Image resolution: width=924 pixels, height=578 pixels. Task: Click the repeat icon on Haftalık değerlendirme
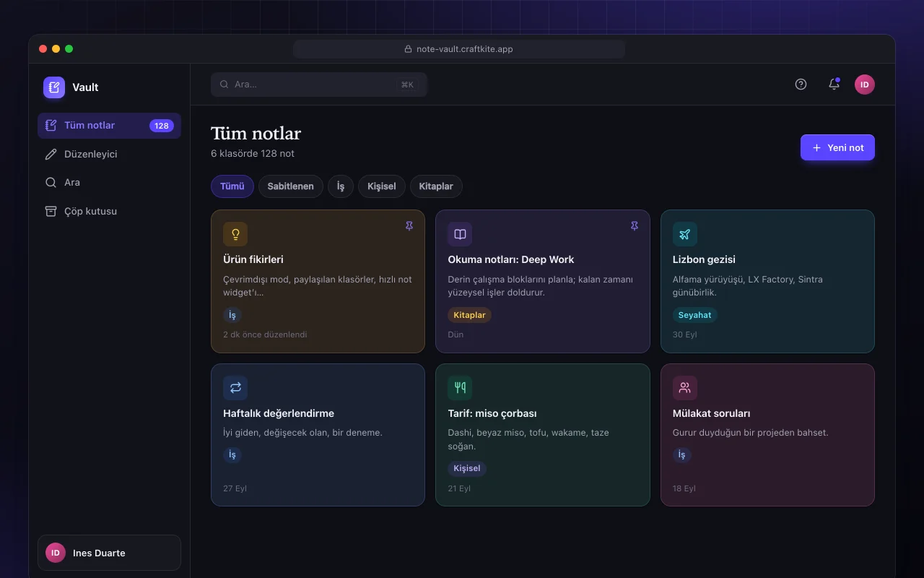pos(235,388)
